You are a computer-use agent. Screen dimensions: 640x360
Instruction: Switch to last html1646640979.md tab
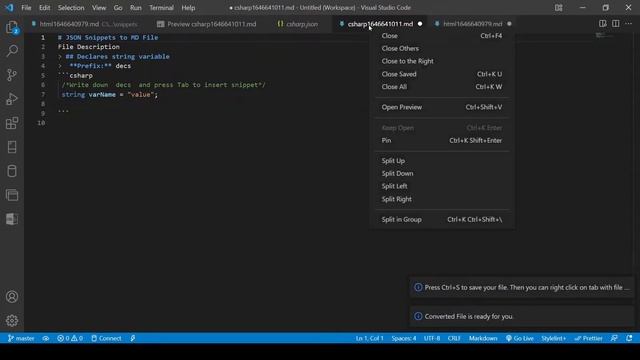[x=472, y=24]
